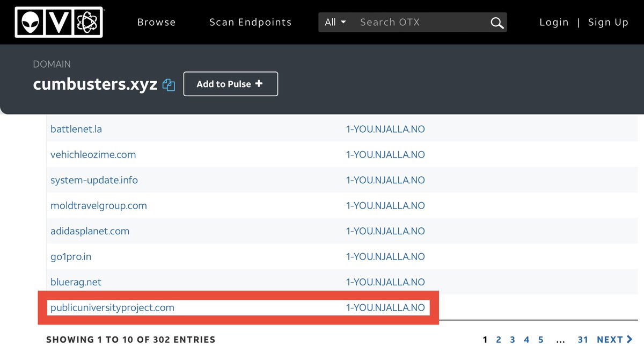644x352 pixels.
Task: Click the NJALLA.NO nameserver for adidasplanet.com
Action: pos(385,231)
